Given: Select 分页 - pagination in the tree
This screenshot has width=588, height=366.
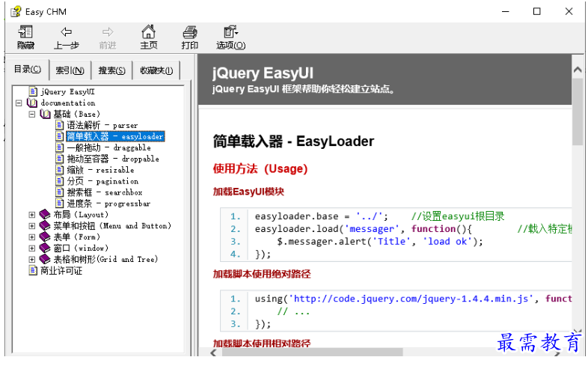Looking at the screenshot, I should (102, 181).
